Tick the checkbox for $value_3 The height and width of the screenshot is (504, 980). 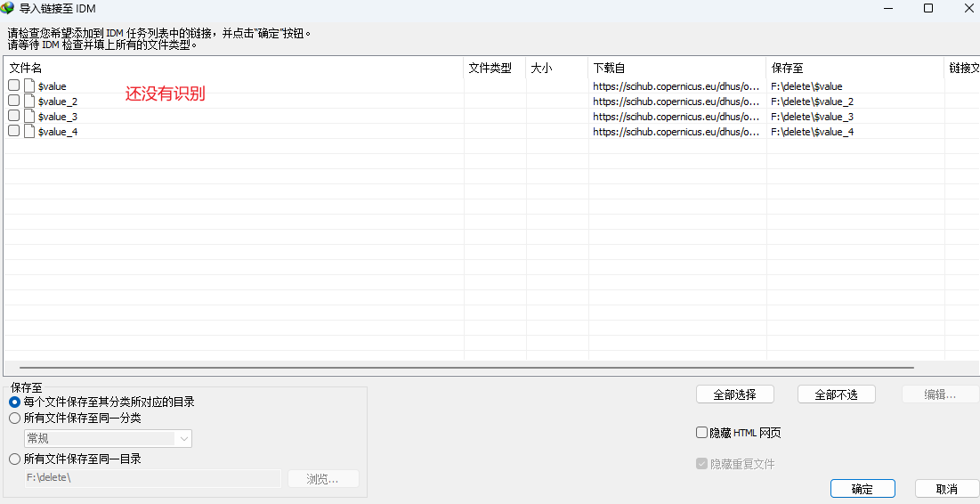(x=14, y=117)
